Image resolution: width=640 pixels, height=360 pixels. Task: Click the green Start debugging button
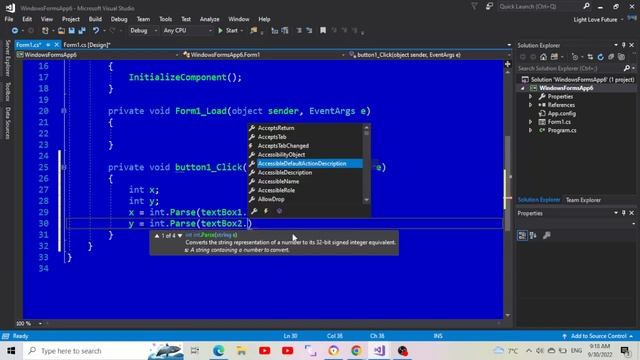pos(228,31)
